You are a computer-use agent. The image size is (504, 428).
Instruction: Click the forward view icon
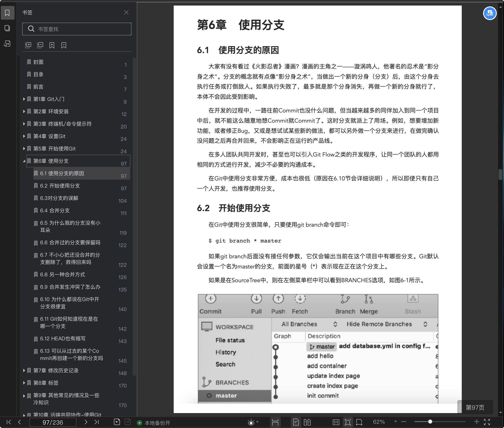(128, 422)
